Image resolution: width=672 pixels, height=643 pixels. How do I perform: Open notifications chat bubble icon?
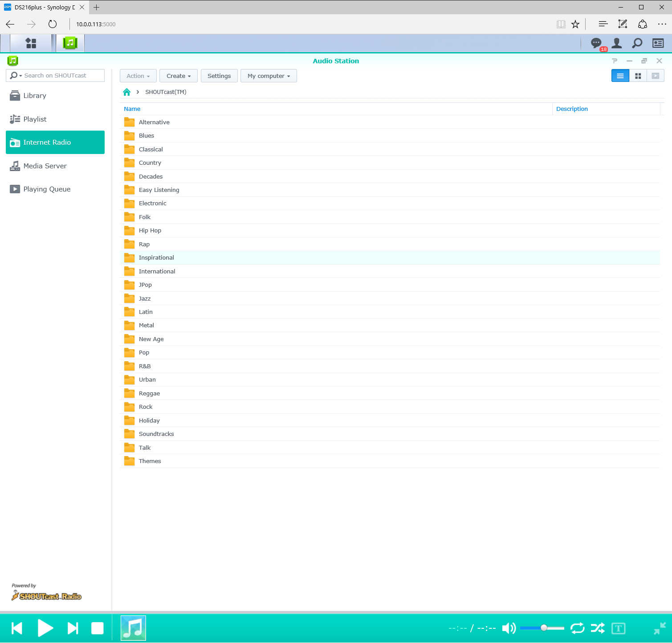pos(596,43)
